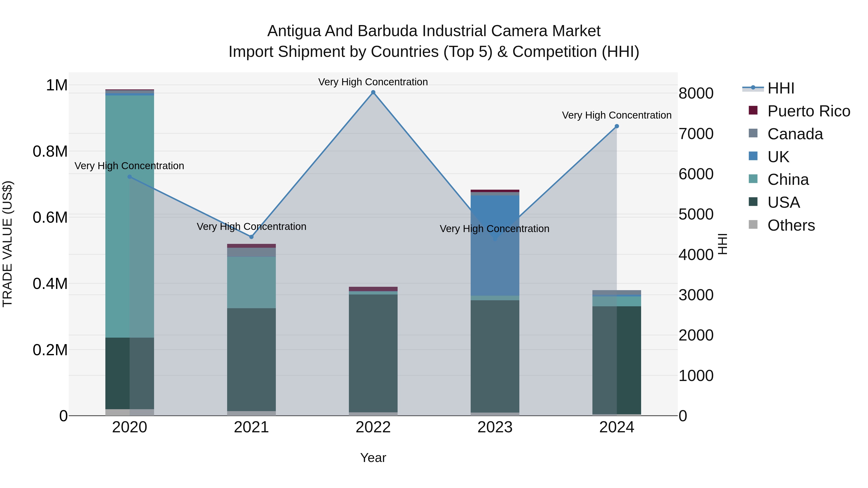Click the 'Very High Concentration' label above 2024

pyautogui.click(x=617, y=115)
